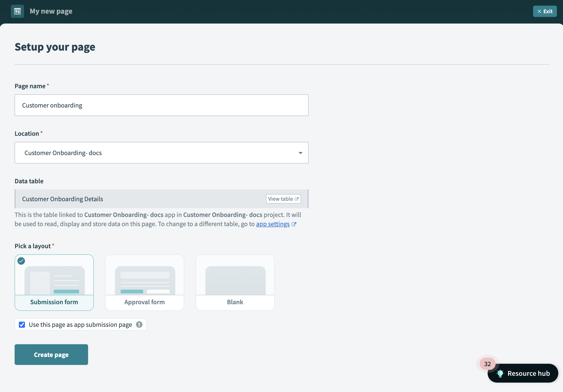563x392 pixels.
Task: Click the View table button
Action: point(283,199)
